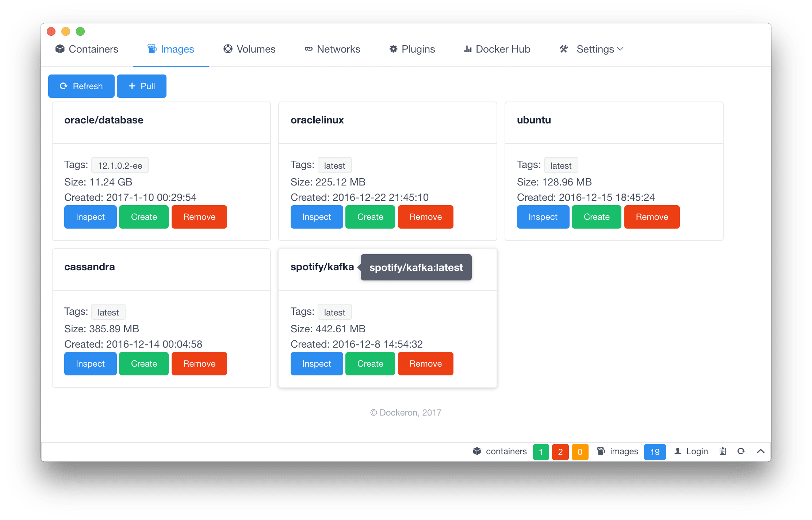Click the blue images count badge 19
The height and width of the screenshot is (520, 812).
655,452
